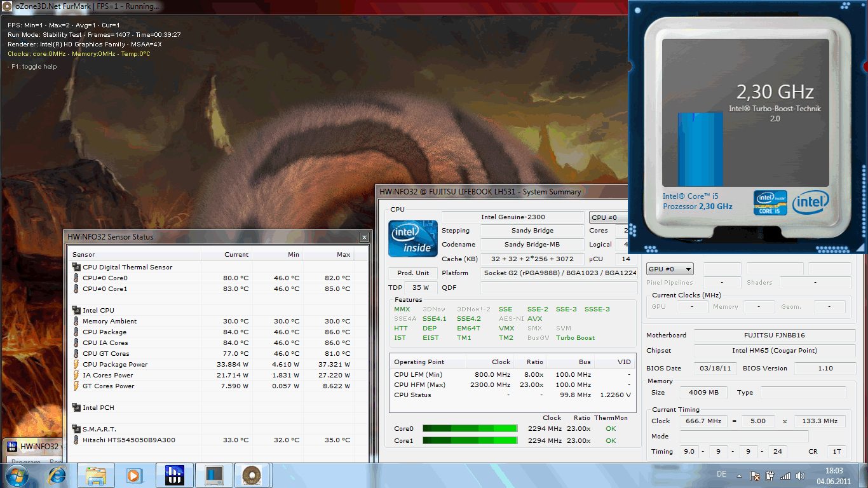Open the CPU #0 selector dropdown
868x488 pixels.
pos(608,217)
